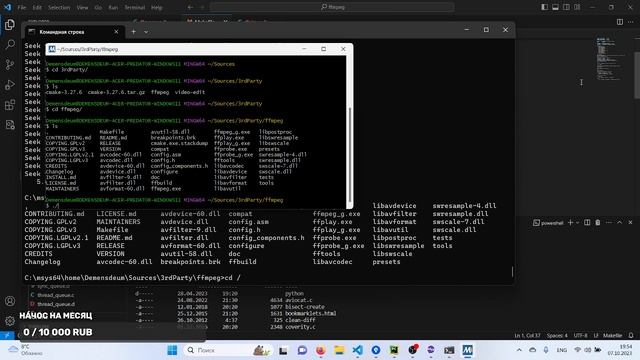Open Terminal app icon on taskbar
The height and width of the screenshot is (360, 640).
(449, 350)
